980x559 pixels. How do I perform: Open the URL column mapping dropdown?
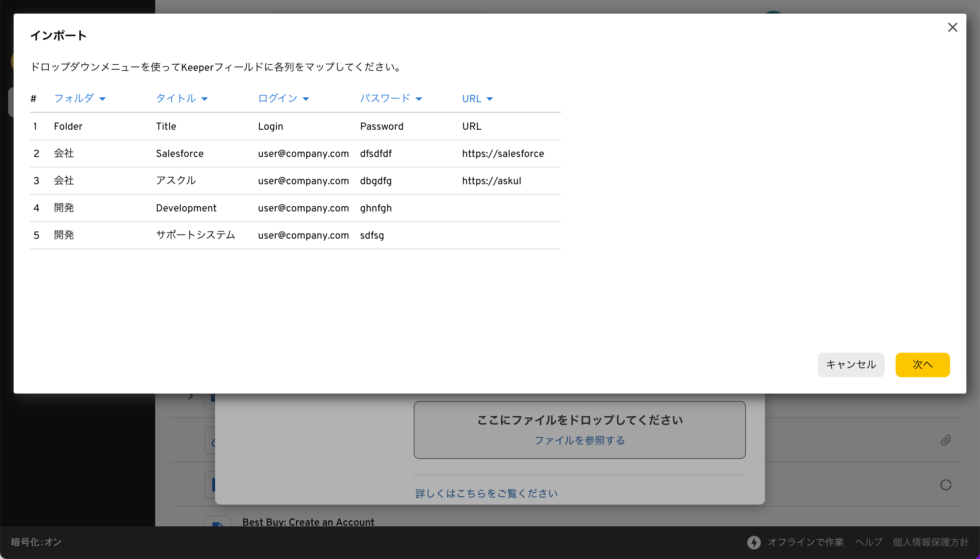[x=477, y=99]
